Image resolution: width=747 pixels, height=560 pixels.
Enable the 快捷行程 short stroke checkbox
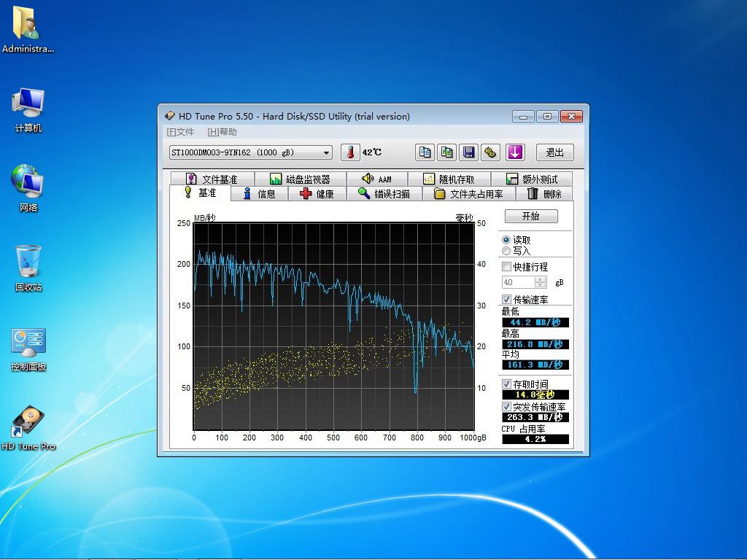point(506,267)
